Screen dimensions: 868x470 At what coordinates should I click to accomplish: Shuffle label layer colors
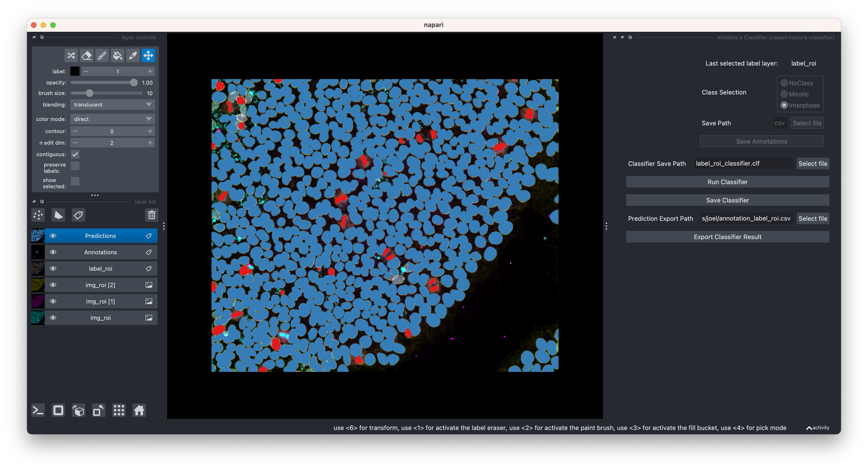coord(71,55)
